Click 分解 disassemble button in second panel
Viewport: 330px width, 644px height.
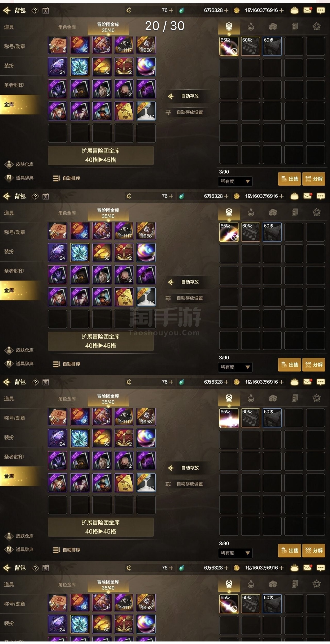tap(314, 365)
